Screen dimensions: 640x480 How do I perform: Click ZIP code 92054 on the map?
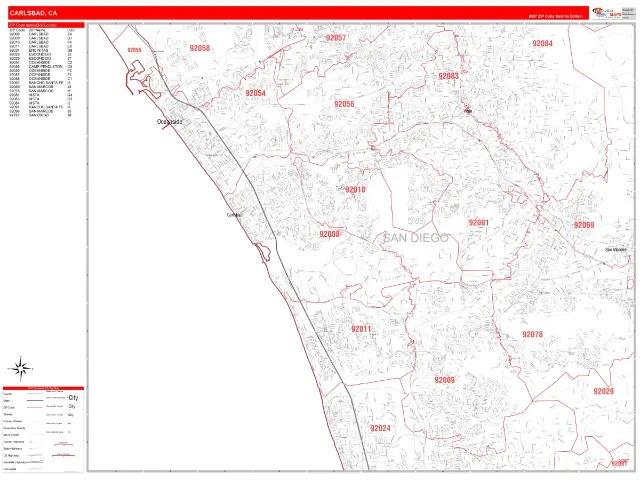click(256, 93)
